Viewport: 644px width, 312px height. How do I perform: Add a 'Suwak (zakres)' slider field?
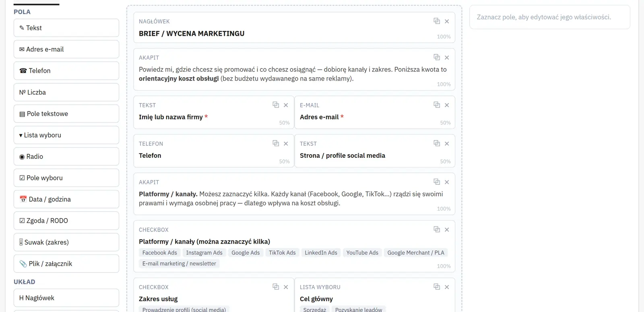(x=66, y=242)
